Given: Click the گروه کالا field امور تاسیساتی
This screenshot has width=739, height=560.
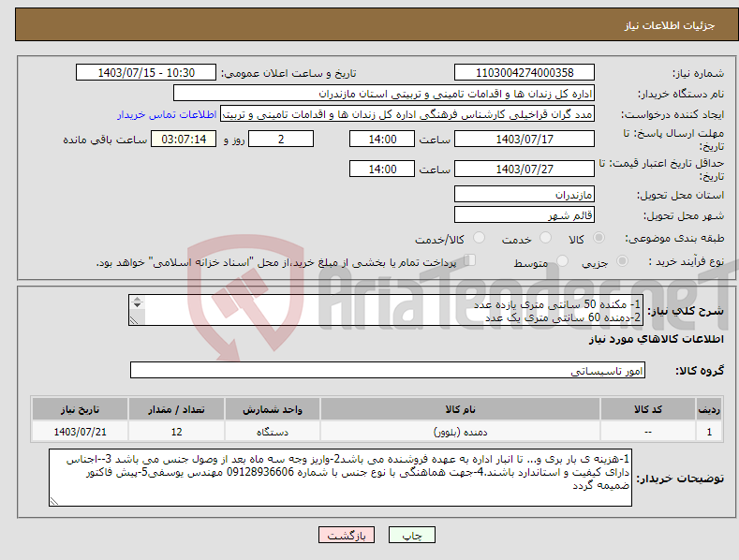Looking at the screenshot, I should click(x=388, y=371).
